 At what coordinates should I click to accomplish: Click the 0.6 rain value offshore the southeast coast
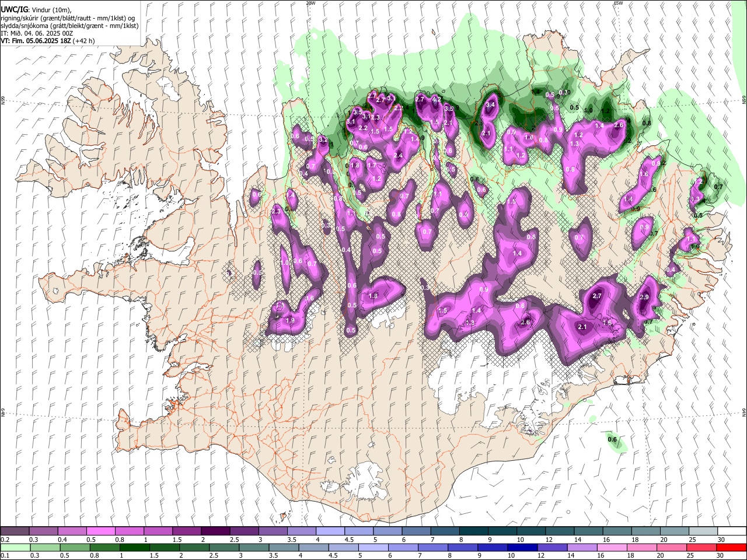612,440
